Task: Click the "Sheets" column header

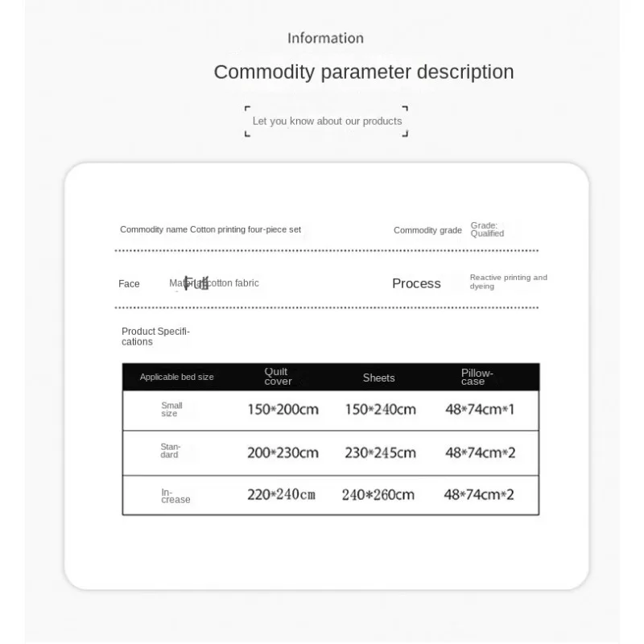Action: 378,378
